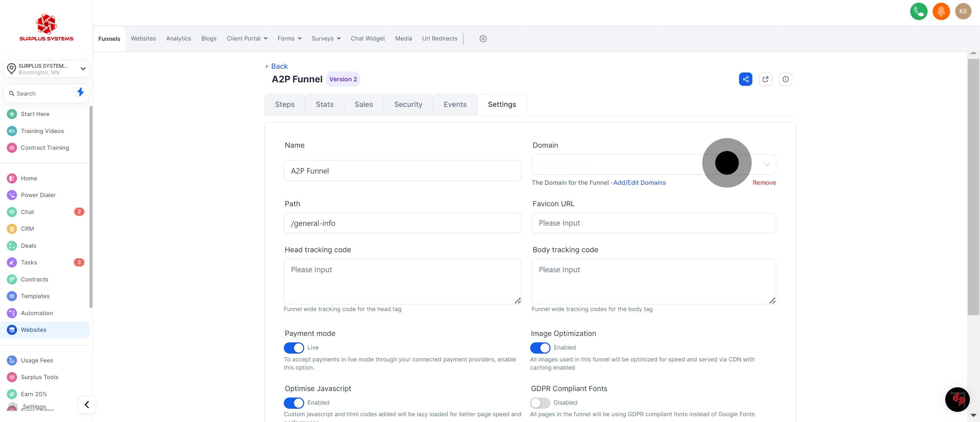Switch to the Security tab
Screen dimensions: 980x422
pyautogui.click(x=408, y=104)
